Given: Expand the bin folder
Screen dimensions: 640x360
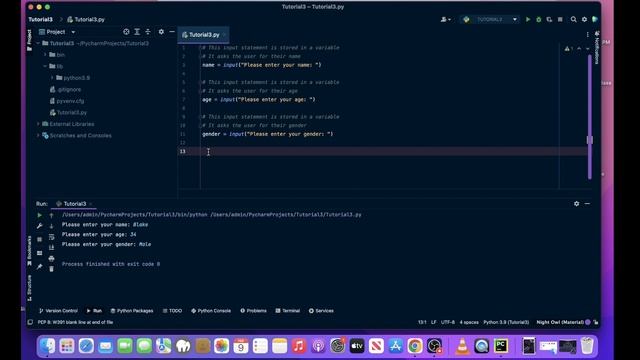Looking at the screenshot, I should point(45,55).
